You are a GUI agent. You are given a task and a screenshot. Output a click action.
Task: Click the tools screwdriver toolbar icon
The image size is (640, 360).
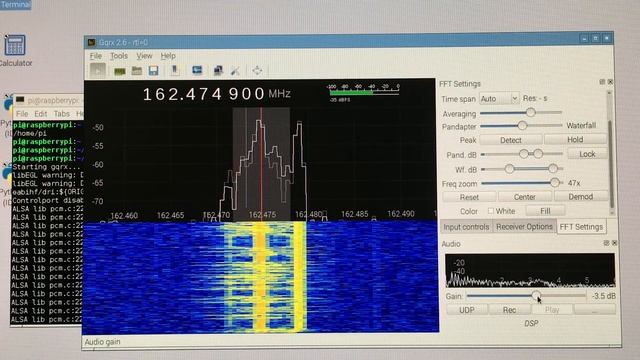coord(235,71)
